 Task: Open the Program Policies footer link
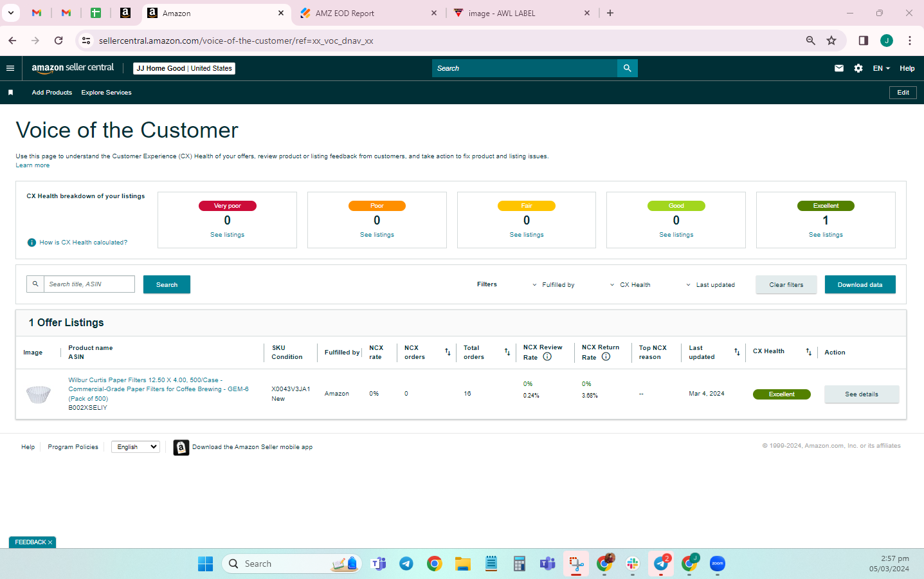pyautogui.click(x=73, y=447)
